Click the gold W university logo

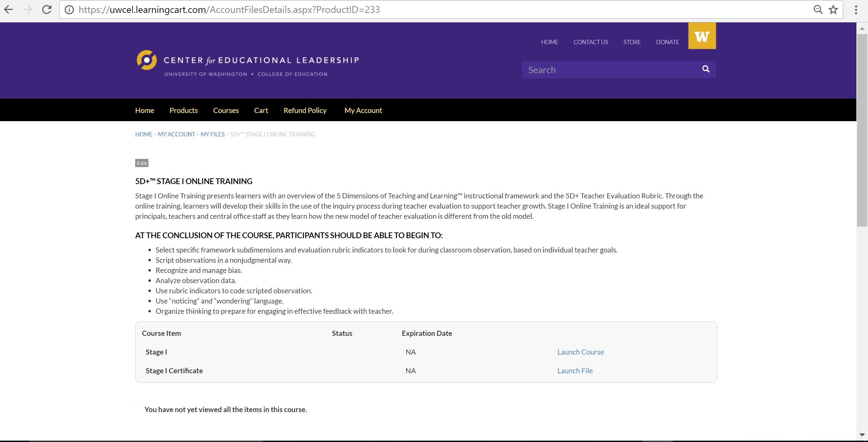(x=702, y=36)
